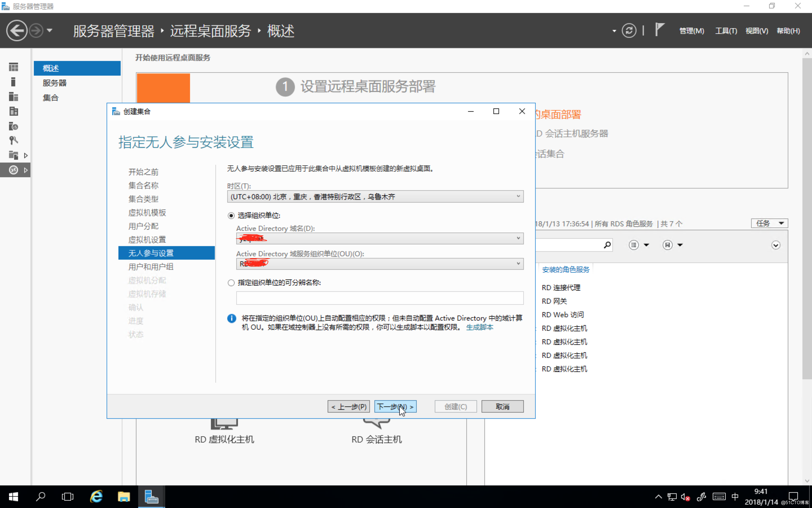Click the 下一步(N) button
The height and width of the screenshot is (508, 812).
(x=395, y=406)
